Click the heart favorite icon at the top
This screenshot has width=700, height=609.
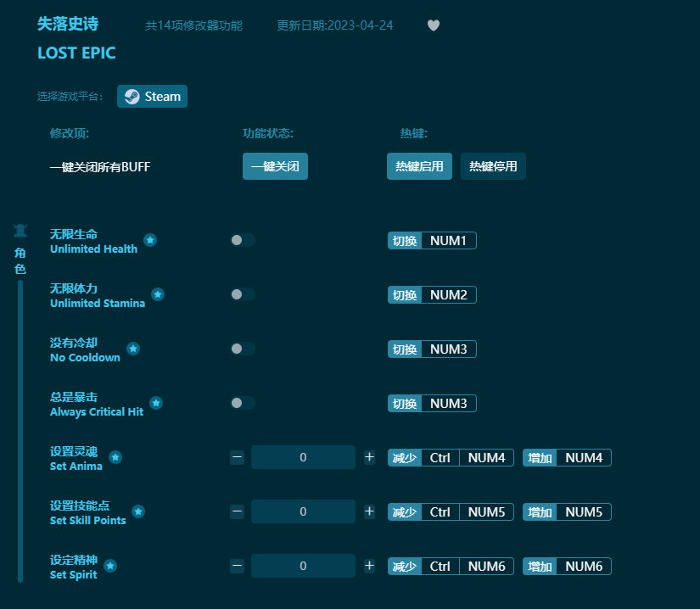(434, 25)
